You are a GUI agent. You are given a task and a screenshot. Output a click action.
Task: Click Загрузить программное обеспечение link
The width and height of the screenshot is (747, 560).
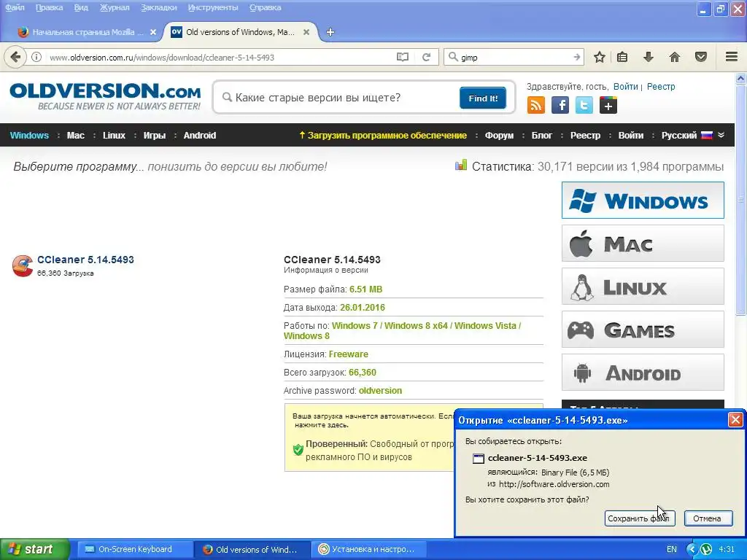(382, 135)
